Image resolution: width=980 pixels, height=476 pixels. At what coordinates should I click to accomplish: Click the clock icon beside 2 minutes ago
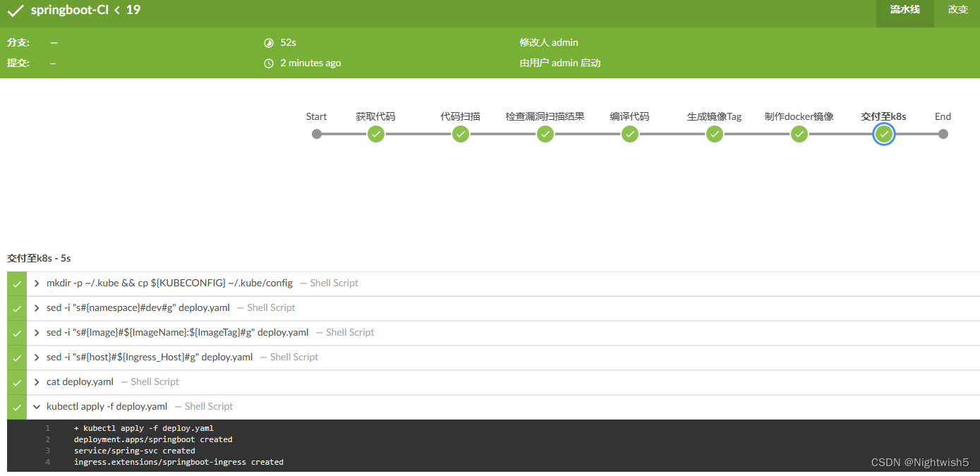pyautogui.click(x=268, y=63)
